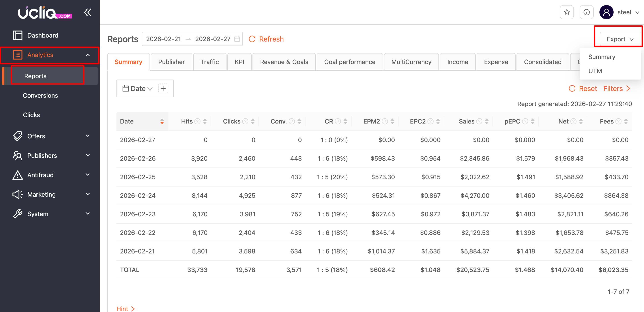This screenshot has width=644, height=312.
Task: Click the calendar icon in date range
Action: tap(237, 39)
